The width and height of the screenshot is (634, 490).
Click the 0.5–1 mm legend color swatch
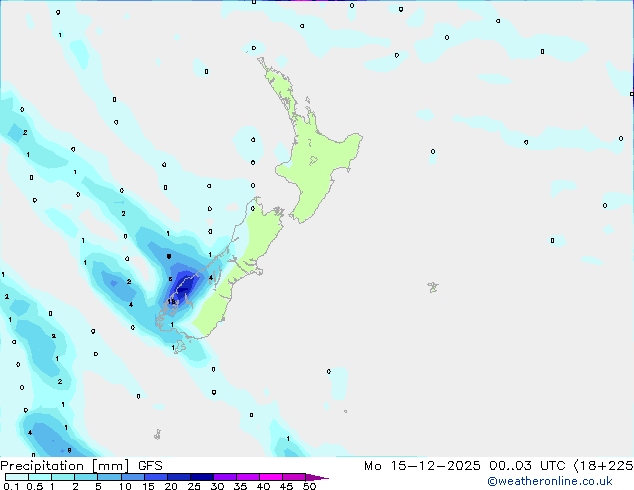pyautogui.click(x=40, y=477)
